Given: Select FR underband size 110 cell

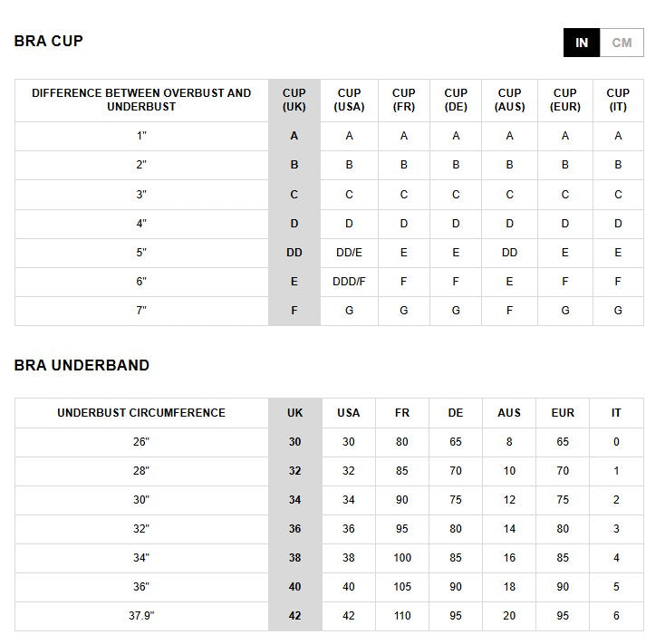Looking at the screenshot, I should tap(402, 616).
